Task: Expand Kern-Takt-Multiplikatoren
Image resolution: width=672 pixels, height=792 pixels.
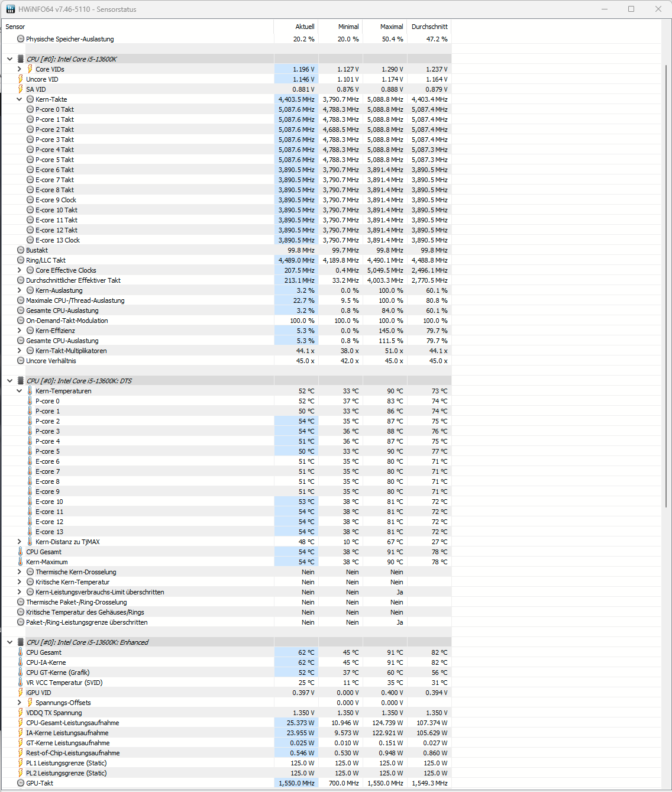Action: click(20, 351)
